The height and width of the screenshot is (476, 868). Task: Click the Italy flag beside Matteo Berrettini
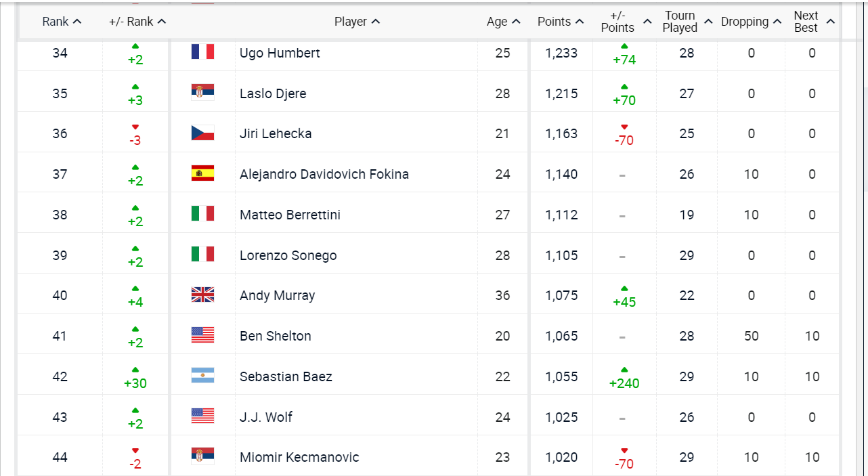[x=202, y=214]
